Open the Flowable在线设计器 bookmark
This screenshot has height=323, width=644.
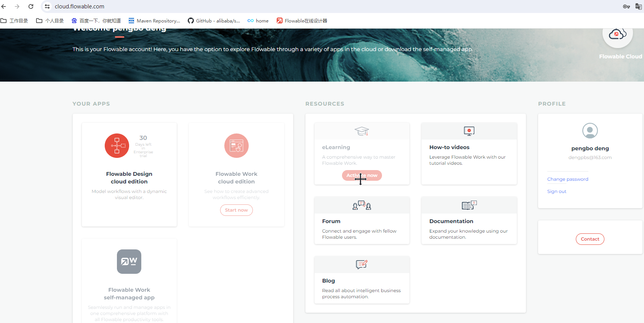(x=302, y=21)
